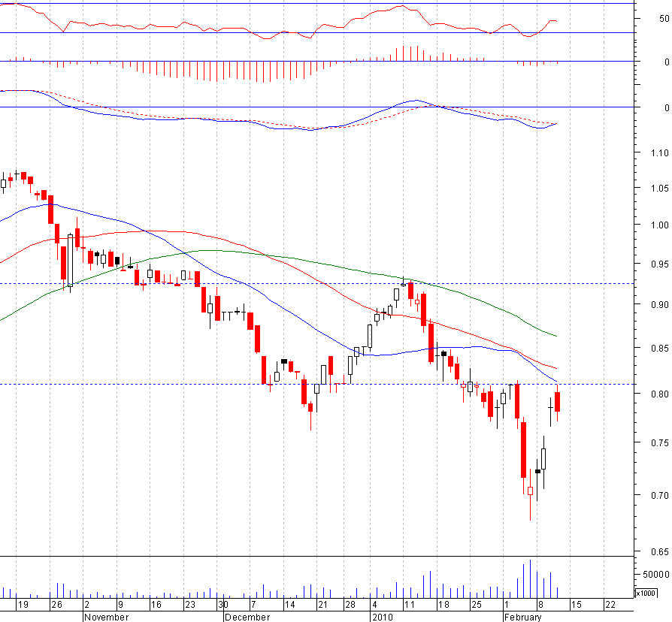Pick the date label 4 on the time axis
The image size is (672, 622).
[374, 605]
